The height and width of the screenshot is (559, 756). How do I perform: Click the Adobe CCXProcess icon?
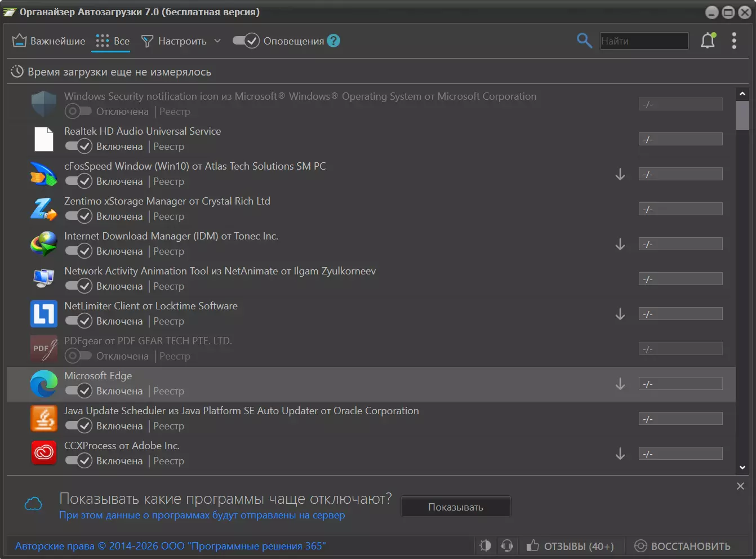(x=44, y=453)
